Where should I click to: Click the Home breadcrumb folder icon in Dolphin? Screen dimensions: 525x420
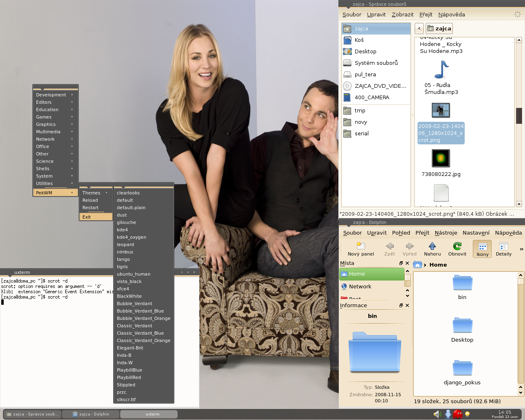[418, 265]
